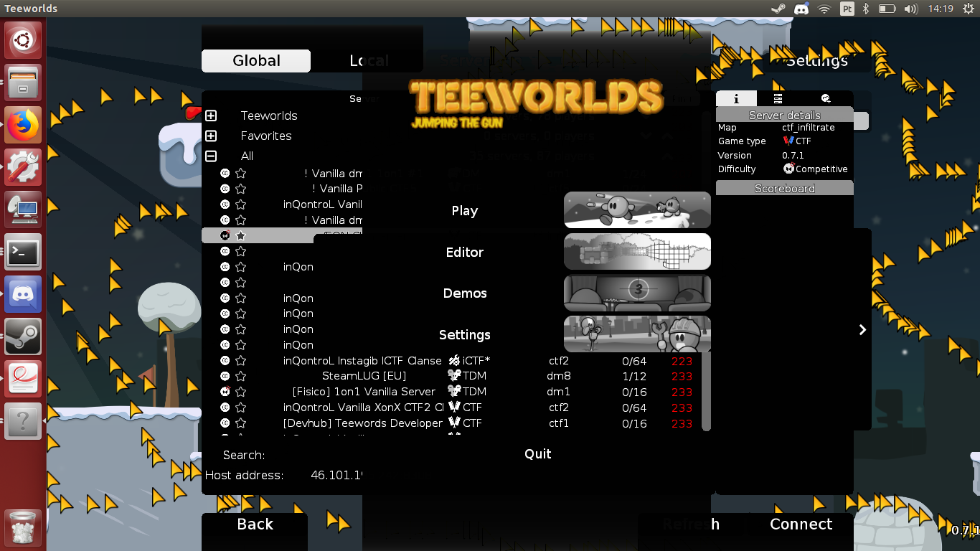Image resolution: width=980 pixels, height=551 pixels.
Task: Open Firefox from the Ubuntu dock
Action: 24,126
